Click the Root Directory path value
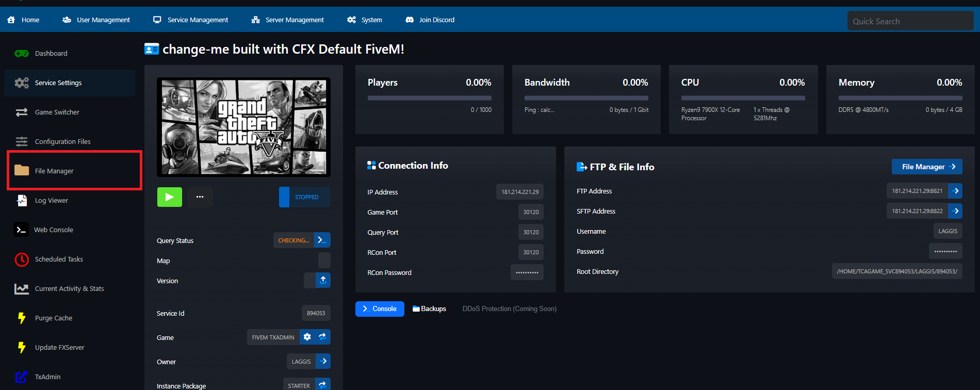 (x=897, y=271)
